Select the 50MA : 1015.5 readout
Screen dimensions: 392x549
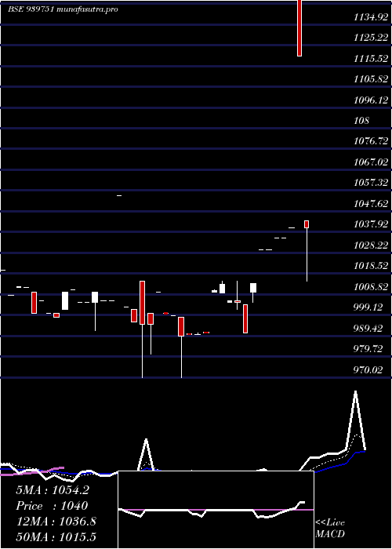(x=56, y=536)
